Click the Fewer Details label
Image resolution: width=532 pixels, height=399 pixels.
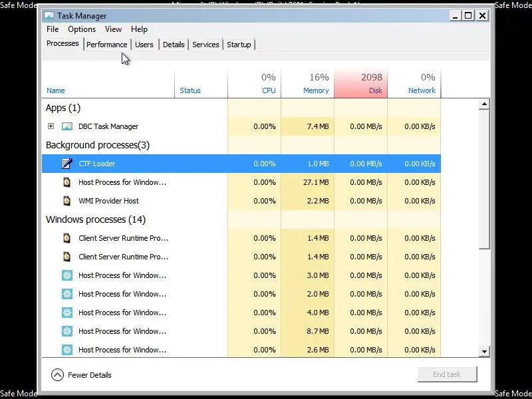tap(90, 375)
